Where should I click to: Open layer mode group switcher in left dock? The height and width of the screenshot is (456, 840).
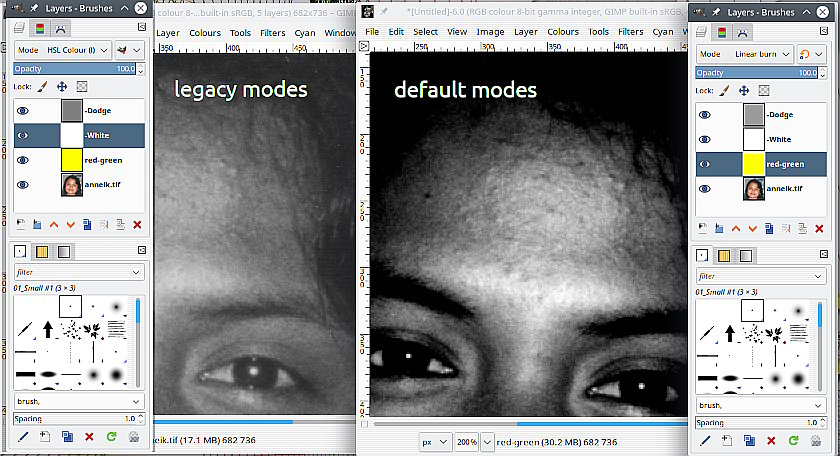129,50
